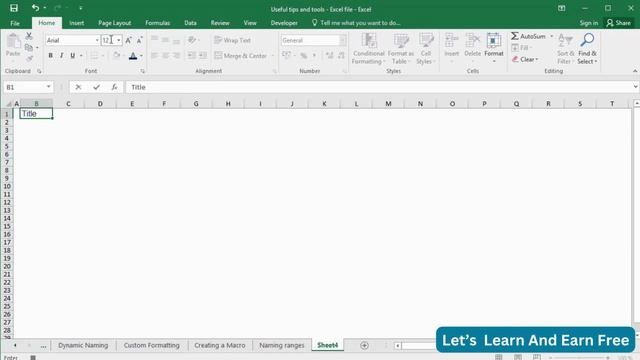Open the File tab

(15, 23)
